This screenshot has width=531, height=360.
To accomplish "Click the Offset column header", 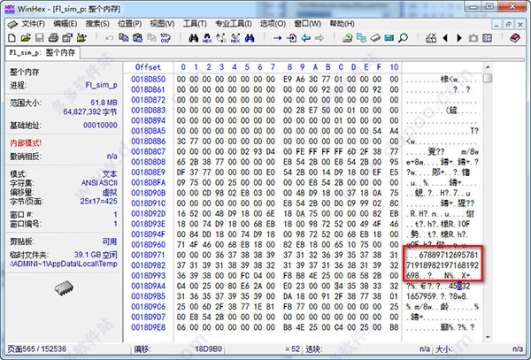I will coord(148,67).
